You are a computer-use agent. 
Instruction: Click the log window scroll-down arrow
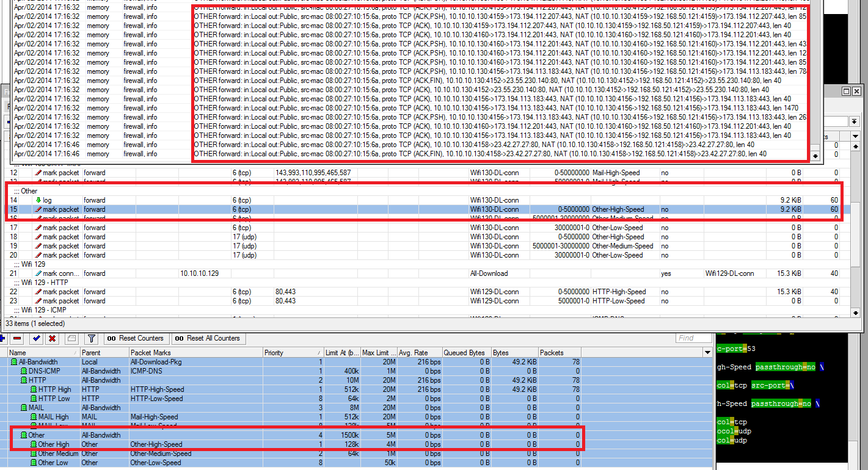pyautogui.click(x=817, y=156)
